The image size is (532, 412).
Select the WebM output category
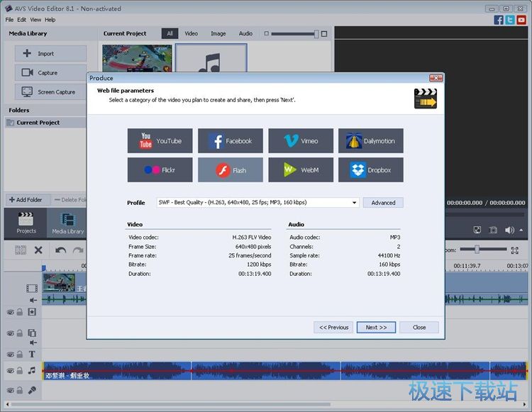pyautogui.click(x=301, y=169)
